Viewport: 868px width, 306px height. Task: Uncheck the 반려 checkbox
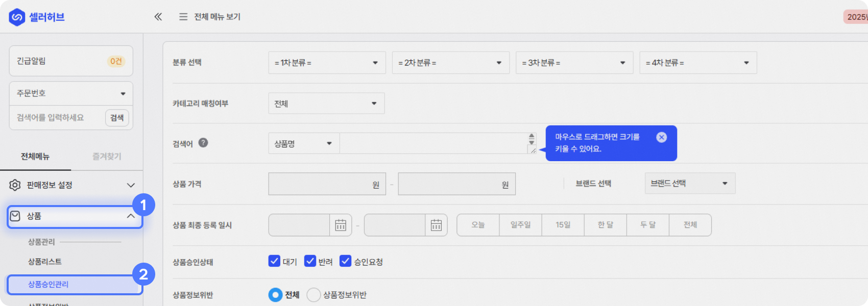pyautogui.click(x=310, y=261)
